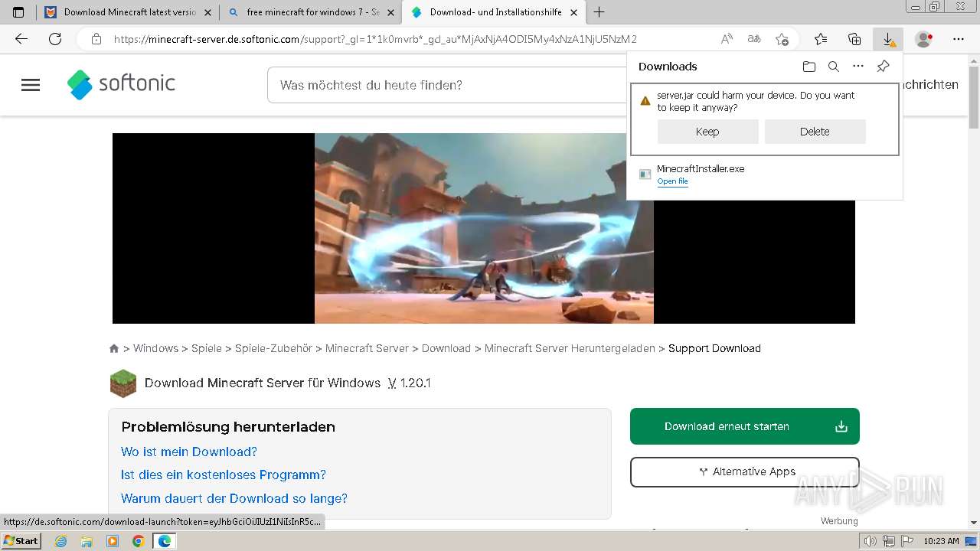Screen dimensions: 980x551
Task: Open media player from taskbar
Action: click(x=113, y=541)
